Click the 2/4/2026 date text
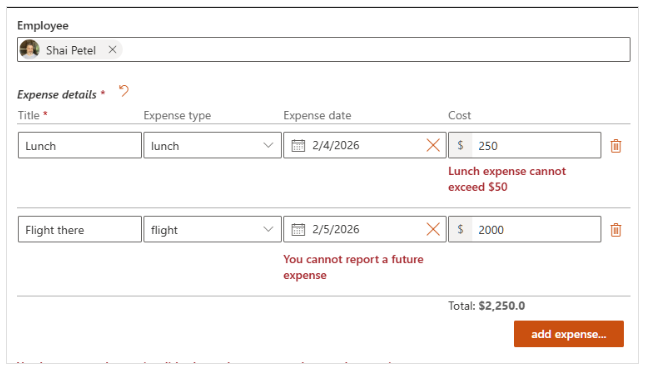This screenshot has height=372, width=647. coord(335,145)
